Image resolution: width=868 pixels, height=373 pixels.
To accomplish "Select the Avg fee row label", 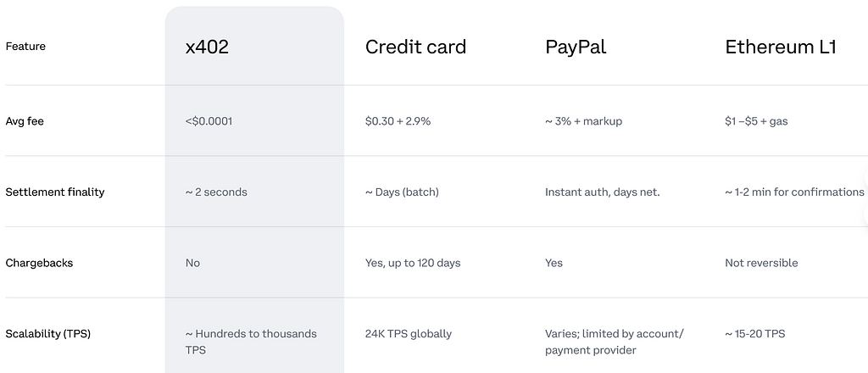I will click(x=25, y=121).
